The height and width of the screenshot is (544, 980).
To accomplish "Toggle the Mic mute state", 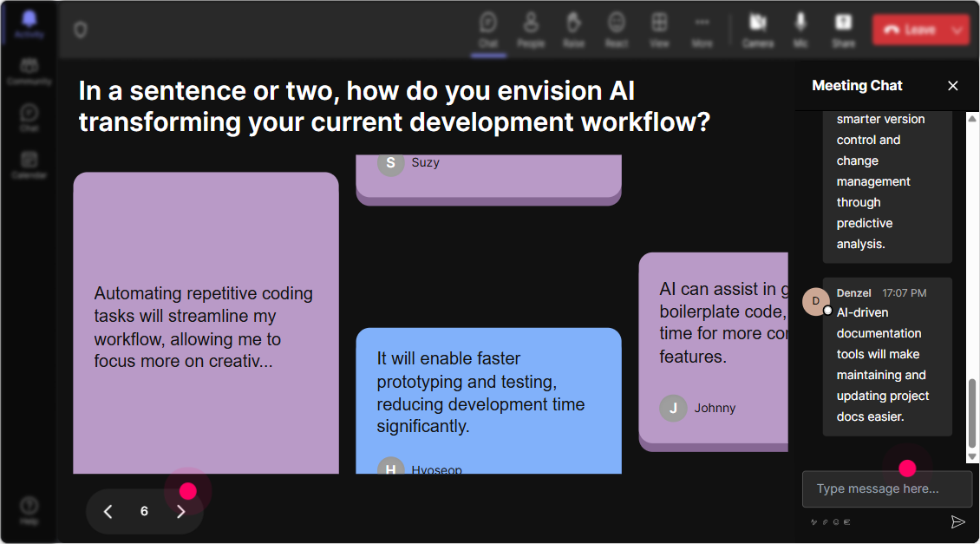I will pyautogui.click(x=800, y=30).
